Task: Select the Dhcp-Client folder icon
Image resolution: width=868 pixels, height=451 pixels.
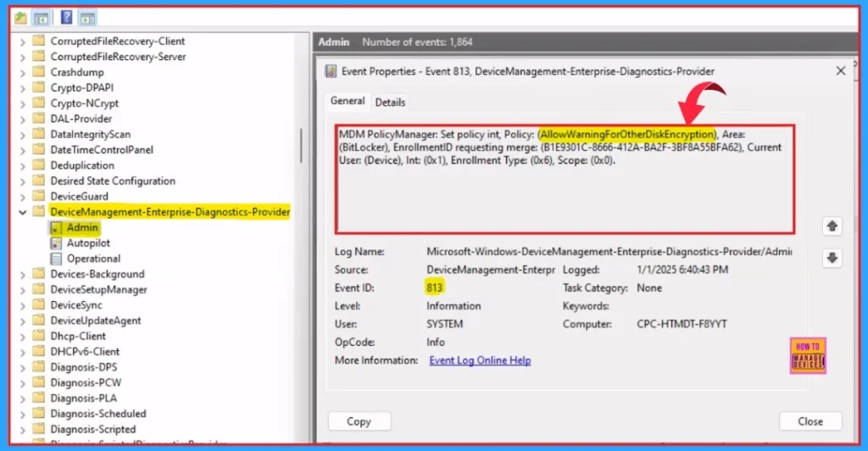Action: click(39, 336)
